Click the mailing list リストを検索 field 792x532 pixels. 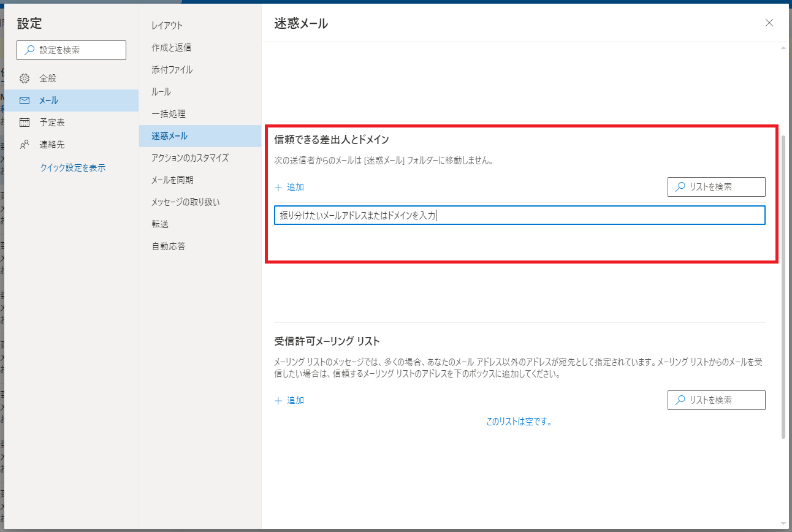pyautogui.click(x=717, y=400)
